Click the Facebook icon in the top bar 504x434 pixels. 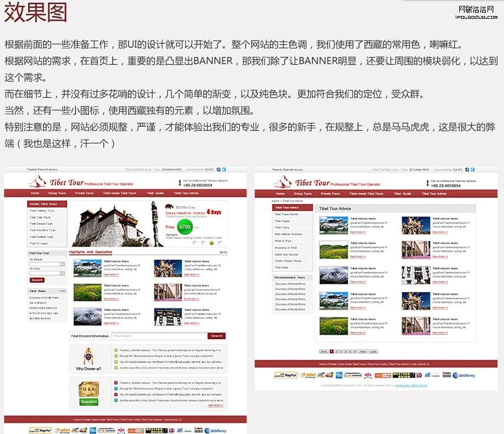pyautogui.click(x=219, y=169)
